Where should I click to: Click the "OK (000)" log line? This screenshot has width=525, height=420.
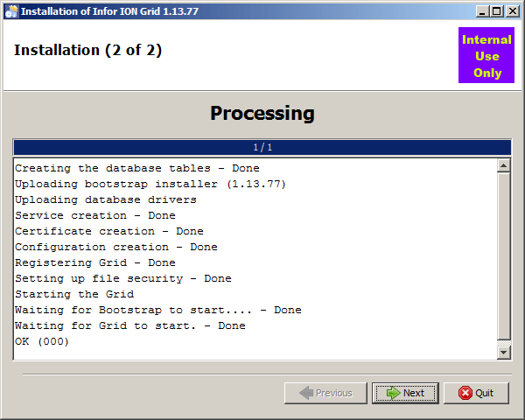tap(42, 341)
